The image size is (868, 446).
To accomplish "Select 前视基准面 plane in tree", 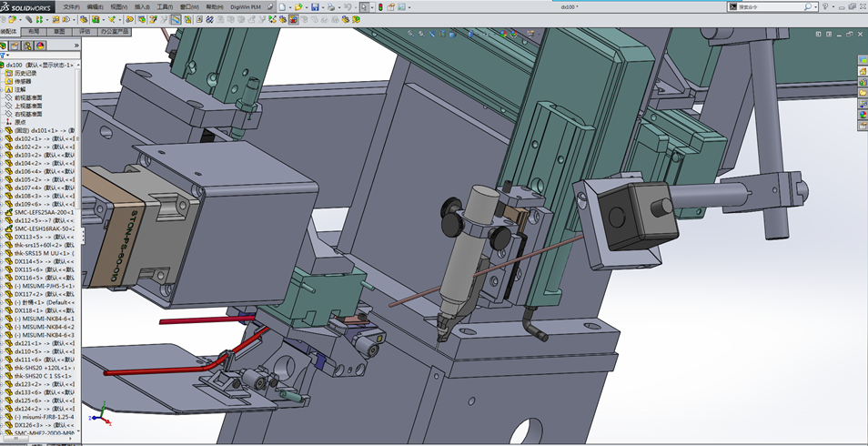I will 28,97.
